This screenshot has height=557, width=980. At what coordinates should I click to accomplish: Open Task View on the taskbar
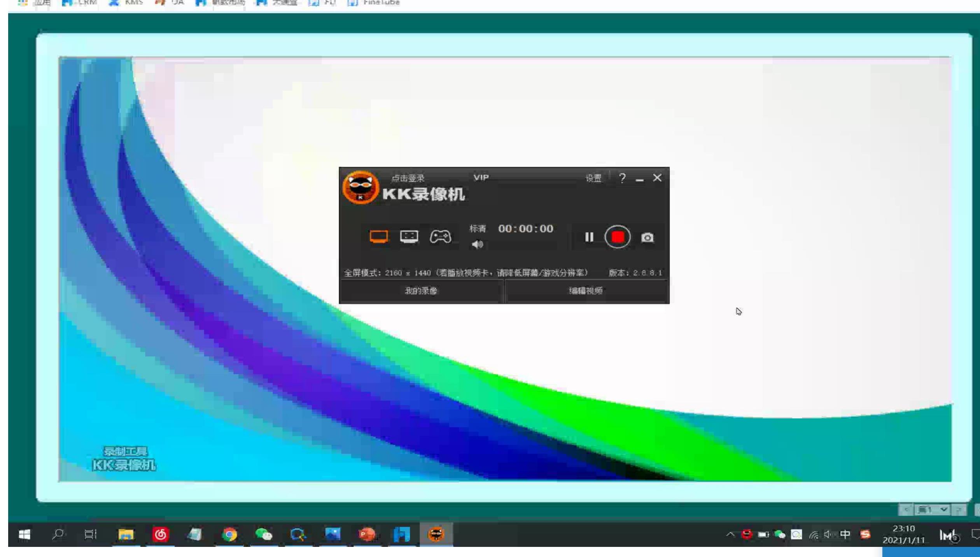tap(91, 535)
